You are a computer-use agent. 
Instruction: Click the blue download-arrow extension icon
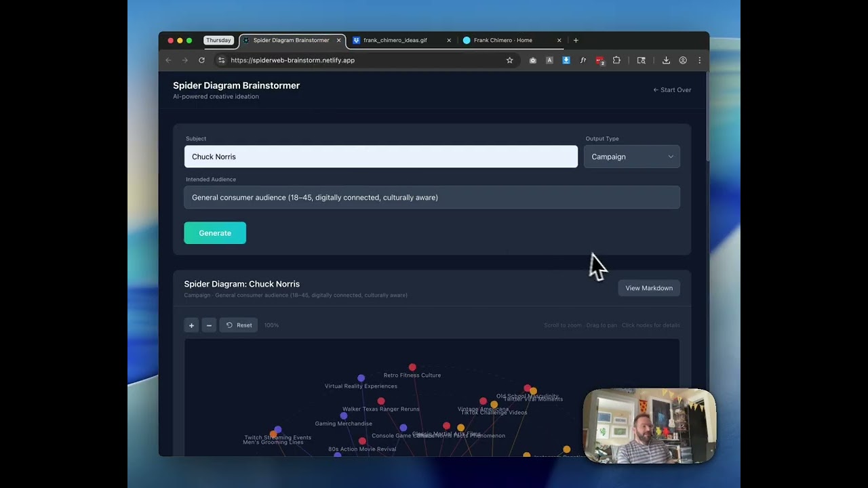(566, 60)
